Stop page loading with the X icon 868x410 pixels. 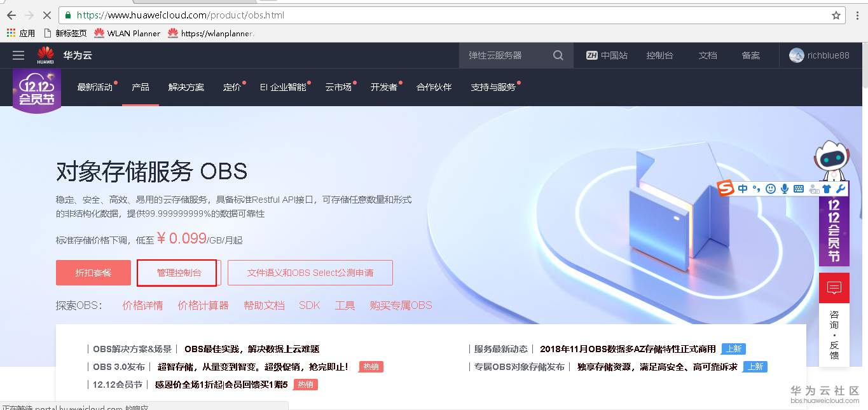click(46, 15)
